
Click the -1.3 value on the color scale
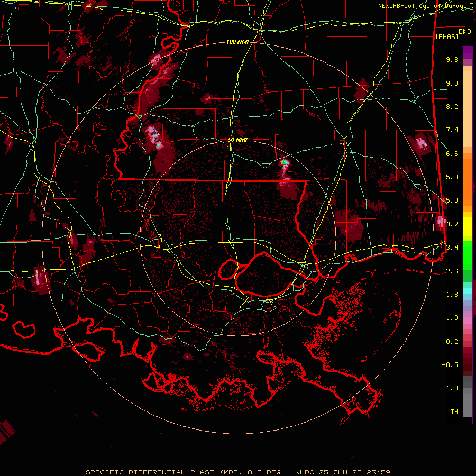(x=450, y=388)
